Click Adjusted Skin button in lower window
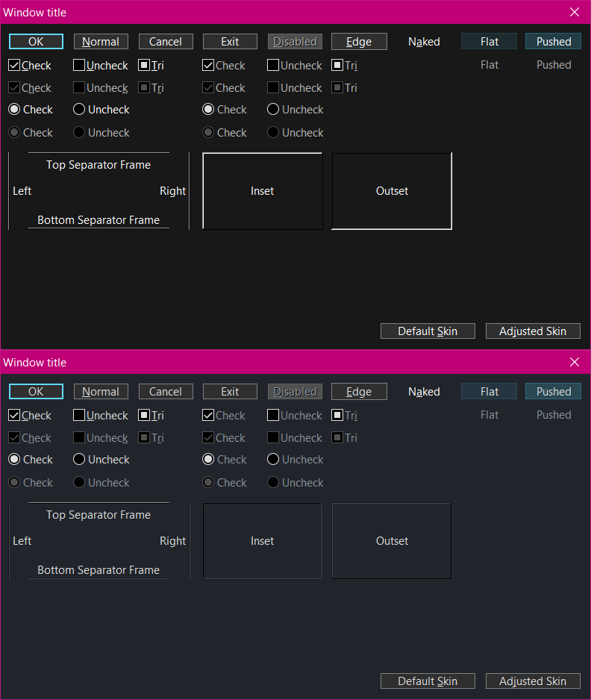This screenshot has height=700, width=591. click(x=533, y=681)
